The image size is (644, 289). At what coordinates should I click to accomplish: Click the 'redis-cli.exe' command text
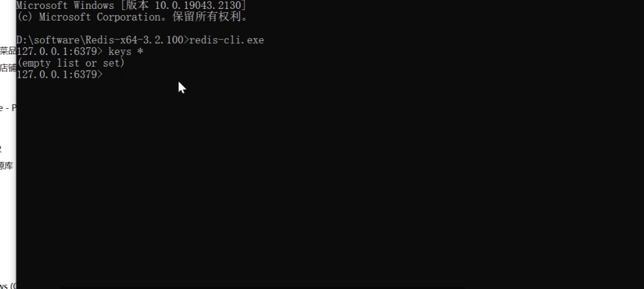(x=227, y=40)
